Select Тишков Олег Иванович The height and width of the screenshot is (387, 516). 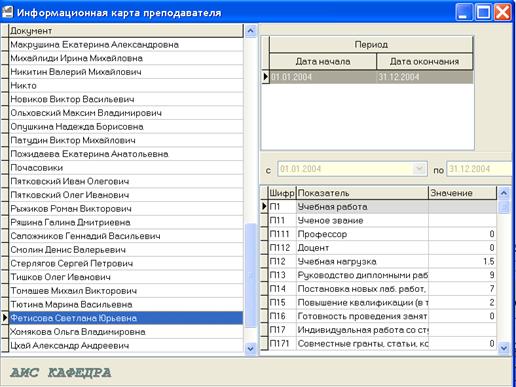126,277
